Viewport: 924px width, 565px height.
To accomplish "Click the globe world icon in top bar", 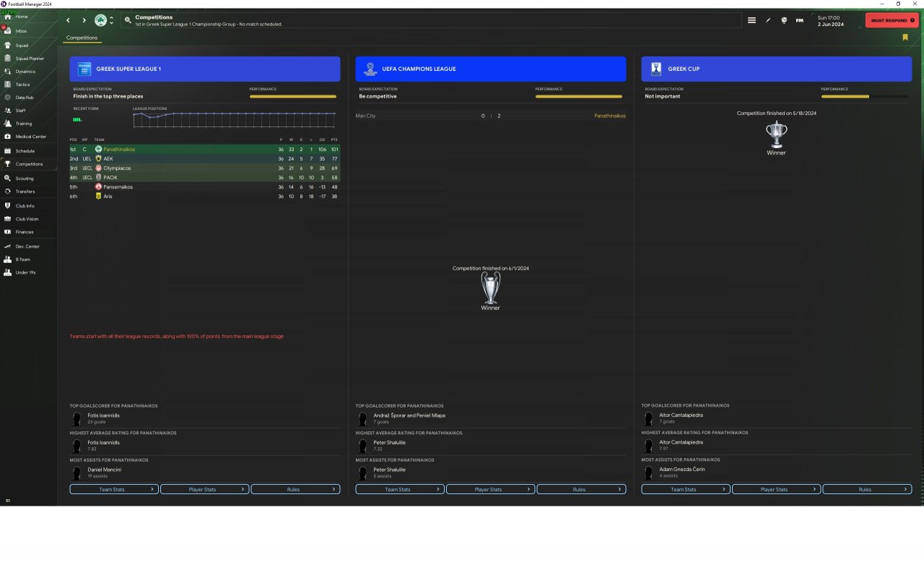I will [784, 20].
